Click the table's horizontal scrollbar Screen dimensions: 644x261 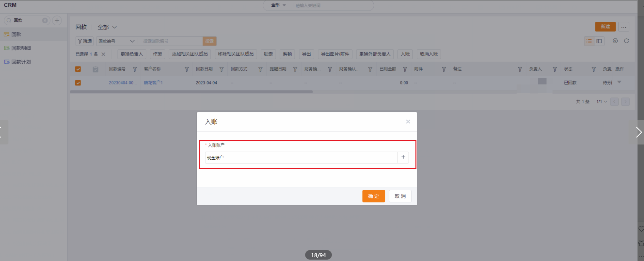click(x=191, y=92)
